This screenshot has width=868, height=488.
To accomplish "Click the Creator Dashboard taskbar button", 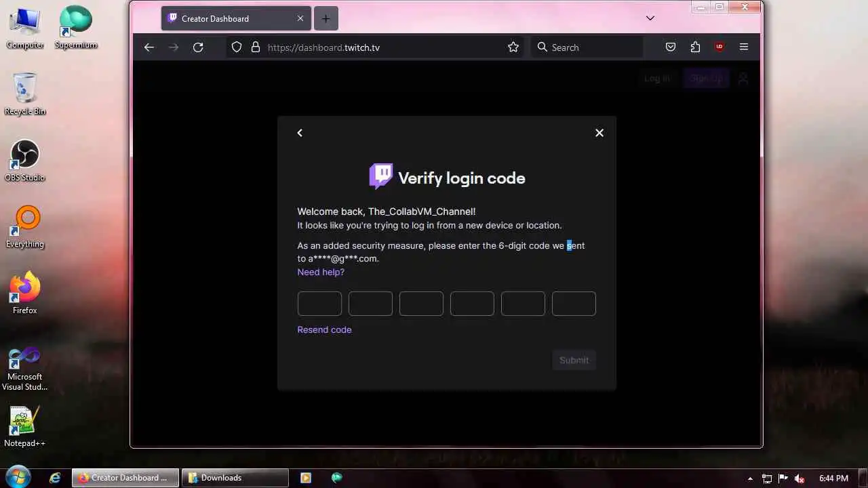I will point(125,478).
